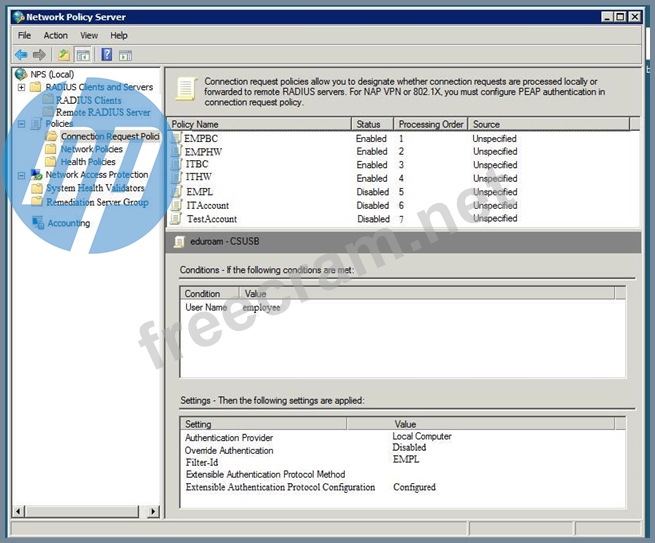Image resolution: width=655 pixels, height=543 pixels.
Task: Select Remote RADIUS Server tree item
Action: pyautogui.click(x=103, y=112)
